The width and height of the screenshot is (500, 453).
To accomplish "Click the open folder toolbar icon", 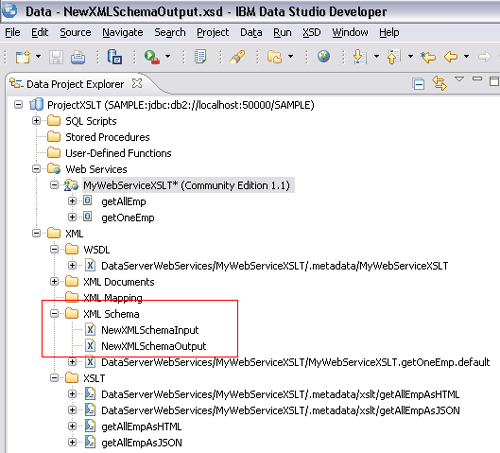I will [275, 57].
